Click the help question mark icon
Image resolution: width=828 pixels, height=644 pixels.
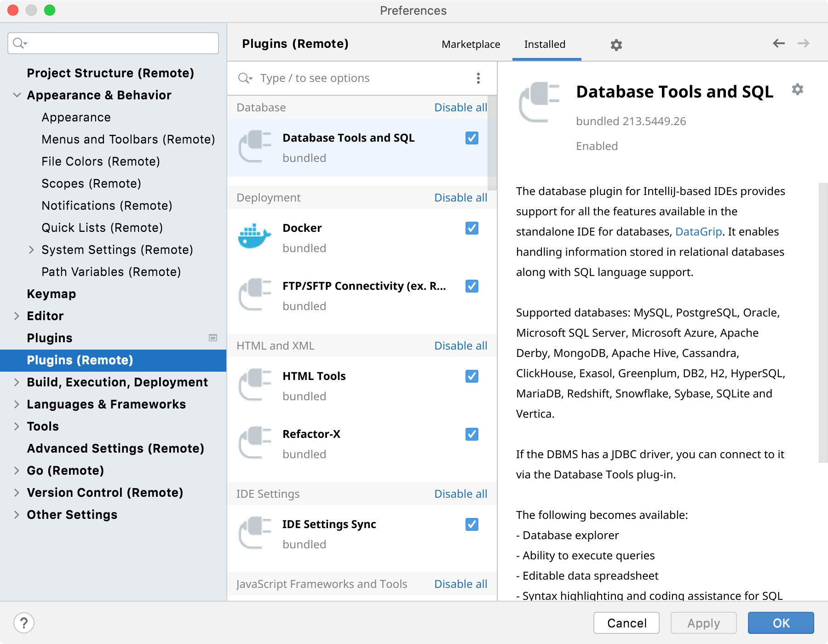(x=24, y=623)
